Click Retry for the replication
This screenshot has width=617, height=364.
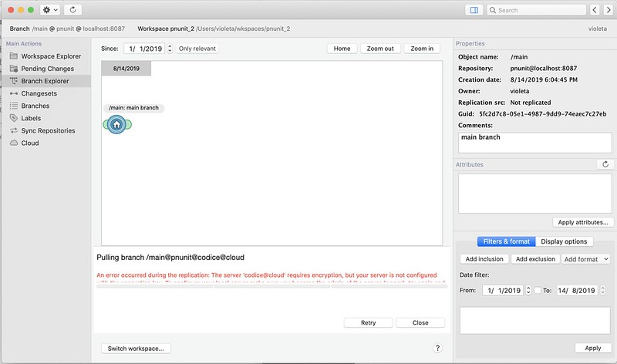[x=369, y=322]
